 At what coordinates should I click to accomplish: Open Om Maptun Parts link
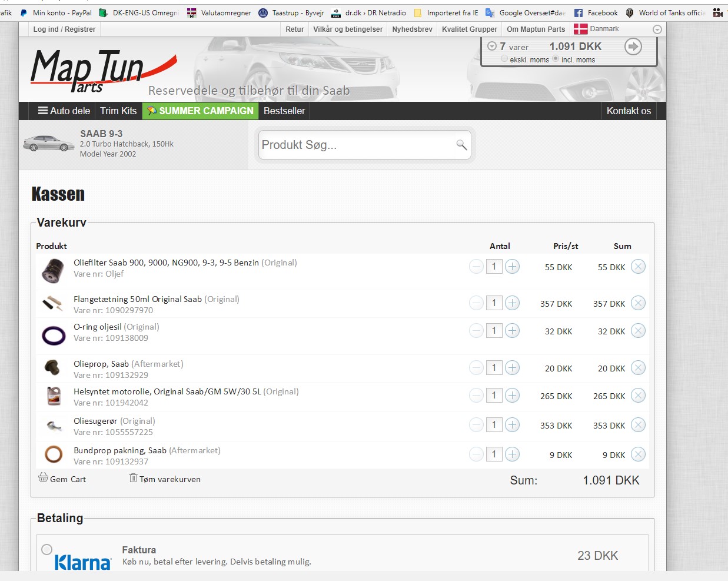[536, 29]
